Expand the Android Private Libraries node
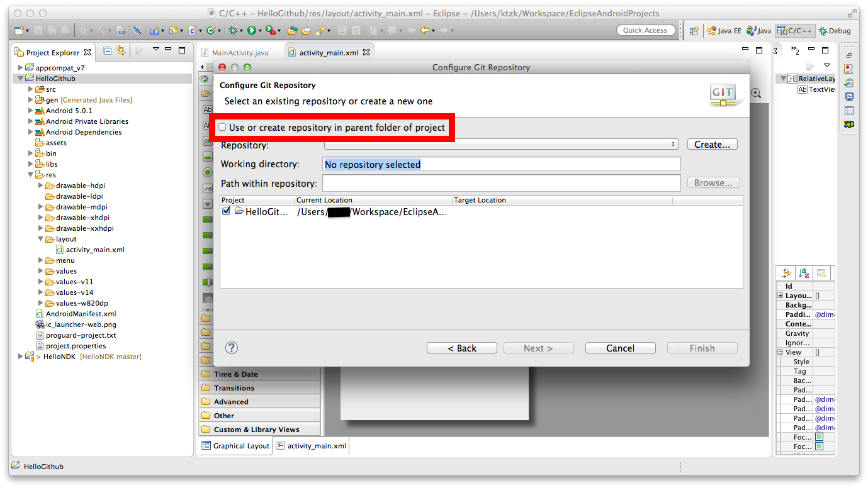This screenshot has height=488, width=868. click(x=30, y=121)
